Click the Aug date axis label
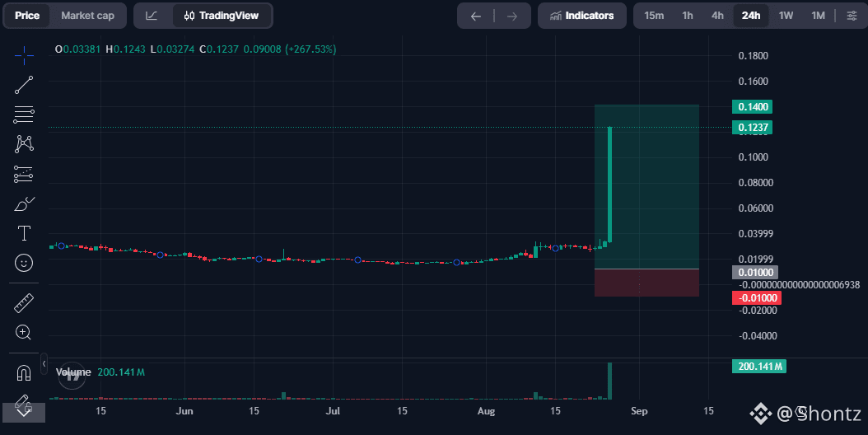Image resolution: width=868 pixels, height=435 pixels. tap(486, 410)
